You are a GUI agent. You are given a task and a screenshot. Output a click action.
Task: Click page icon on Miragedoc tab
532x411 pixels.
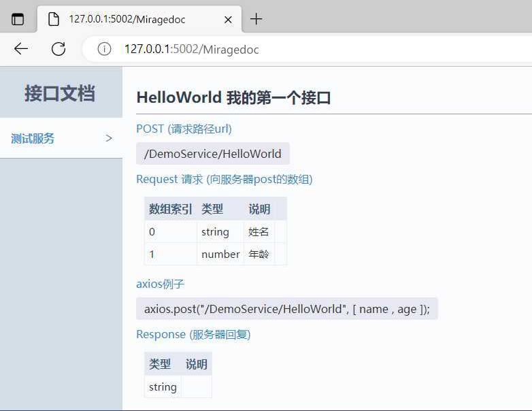(x=54, y=19)
